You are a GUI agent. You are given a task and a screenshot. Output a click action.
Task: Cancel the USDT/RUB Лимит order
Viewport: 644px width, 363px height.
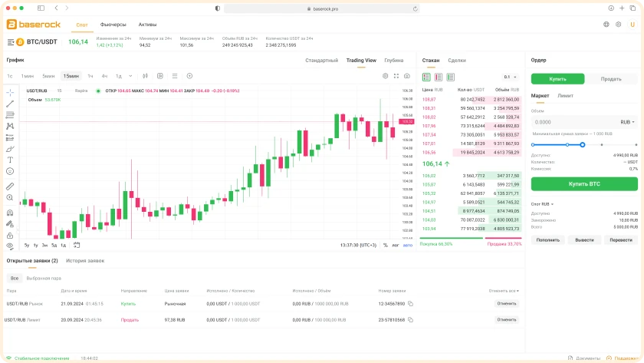point(507,319)
